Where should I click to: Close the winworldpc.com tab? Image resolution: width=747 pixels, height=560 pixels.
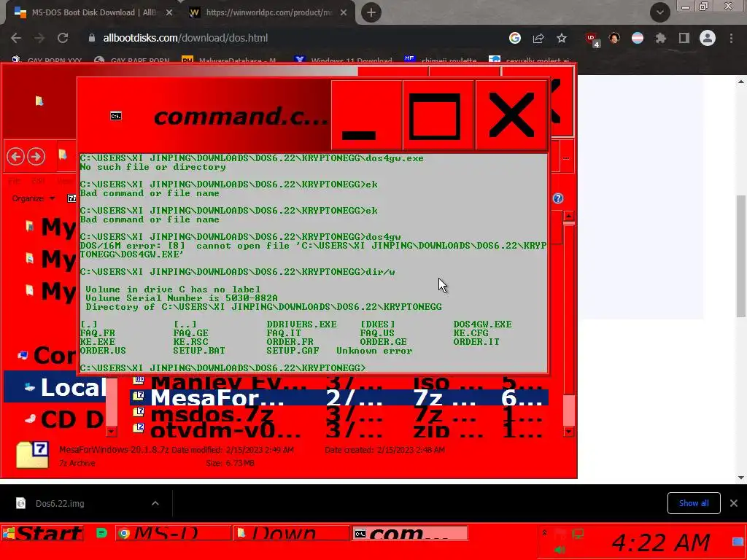[x=344, y=12]
